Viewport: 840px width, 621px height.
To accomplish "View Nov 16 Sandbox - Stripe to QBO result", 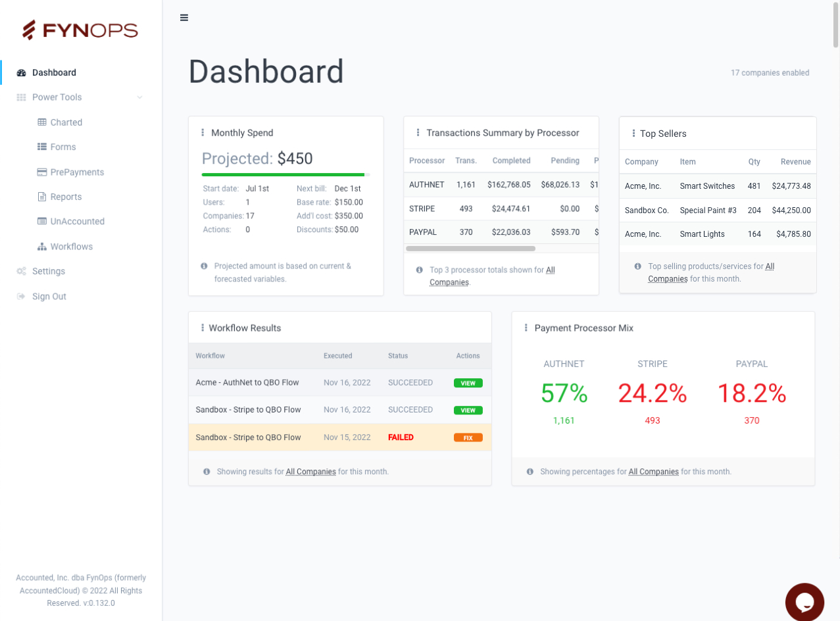I will click(468, 410).
